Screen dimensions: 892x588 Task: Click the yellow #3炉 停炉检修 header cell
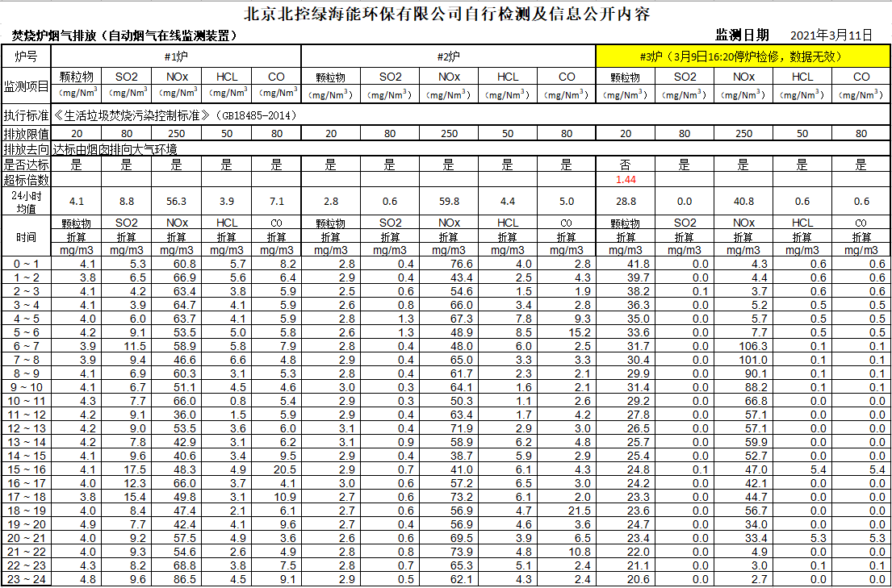743,56
